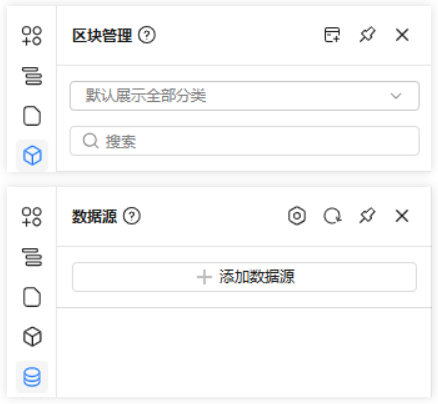Open cube block icon in 数据源 panel sidebar
The image size is (438, 404).
pyautogui.click(x=32, y=337)
